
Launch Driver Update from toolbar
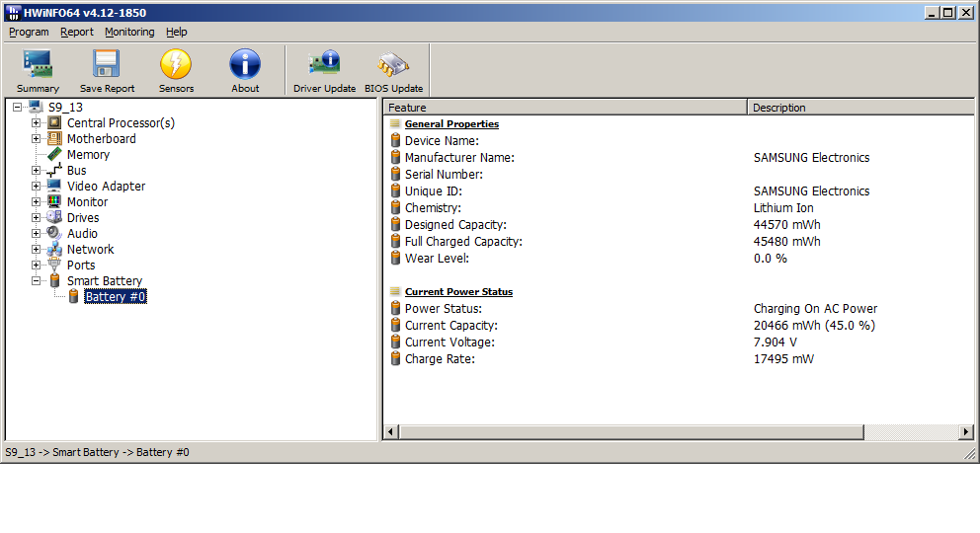coord(324,64)
